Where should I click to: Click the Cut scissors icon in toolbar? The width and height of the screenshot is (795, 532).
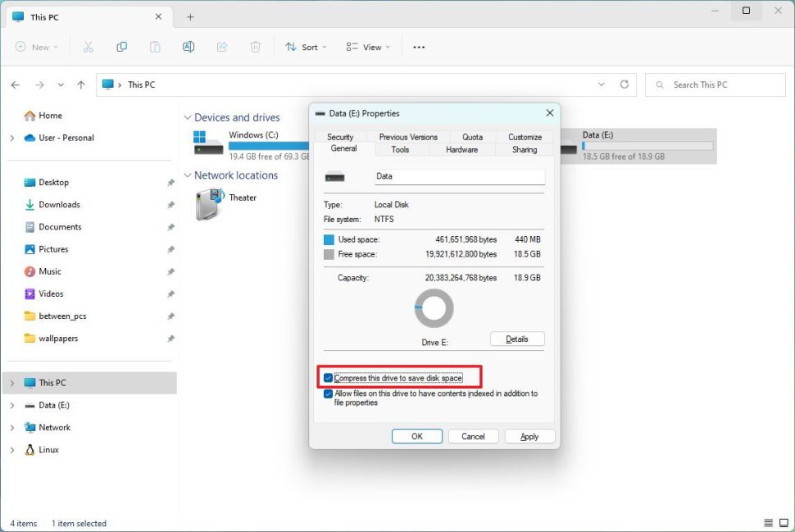pos(89,47)
